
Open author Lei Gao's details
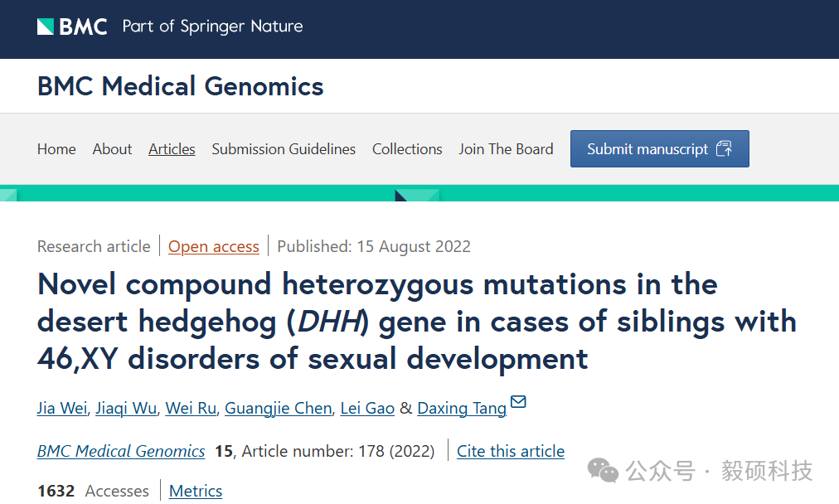point(367,408)
